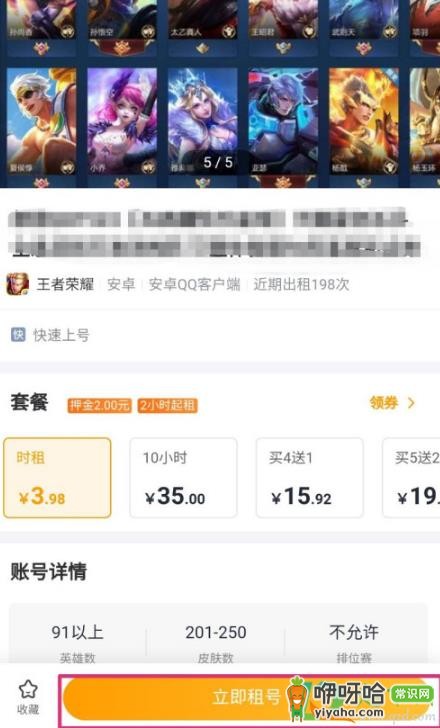440x728 pixels.
Task: View the golden fiery hero skin thumbnail
Action: tap(364, 122)
